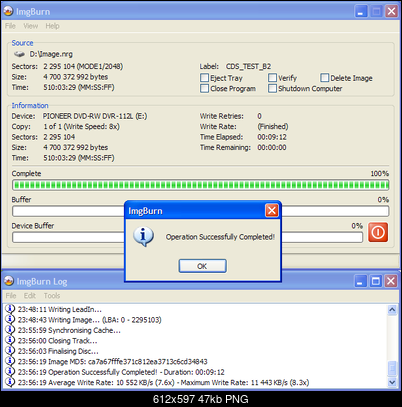
Task: Click the Time Remaining value 00:00:00
Action: click(x=272, y=147)
